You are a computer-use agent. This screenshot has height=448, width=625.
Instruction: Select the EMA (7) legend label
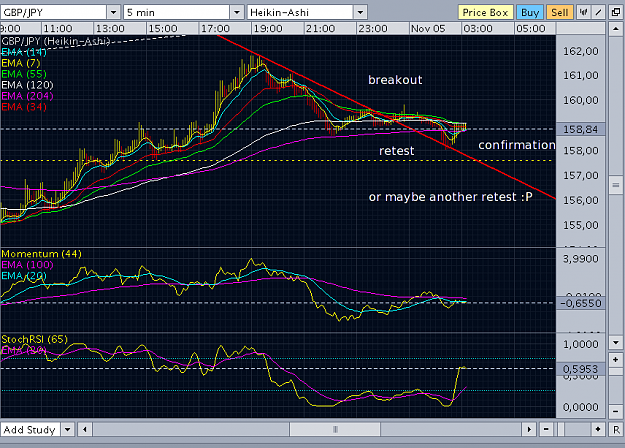[21, 63]
